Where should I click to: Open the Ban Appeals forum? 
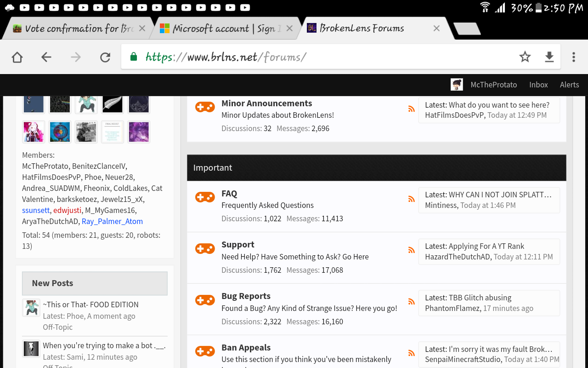246,348
